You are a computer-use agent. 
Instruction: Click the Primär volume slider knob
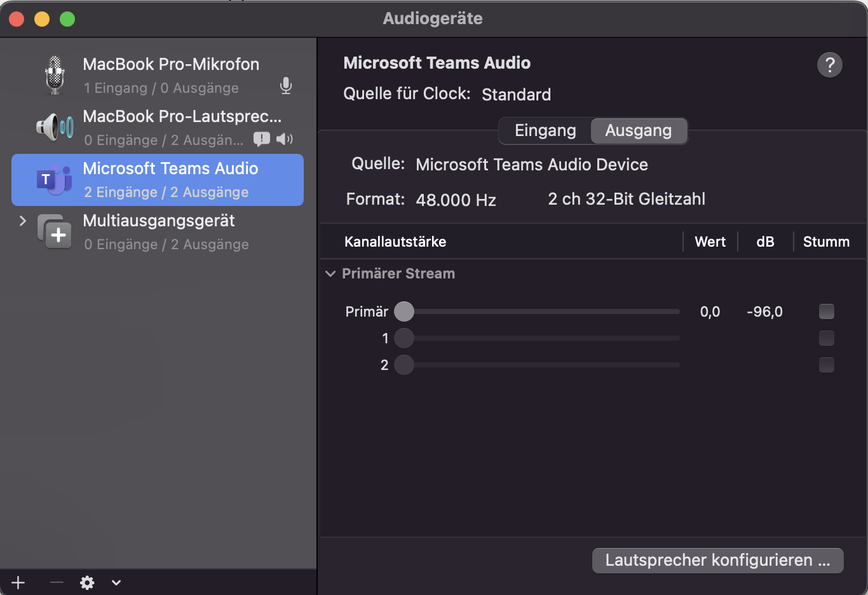404,311
